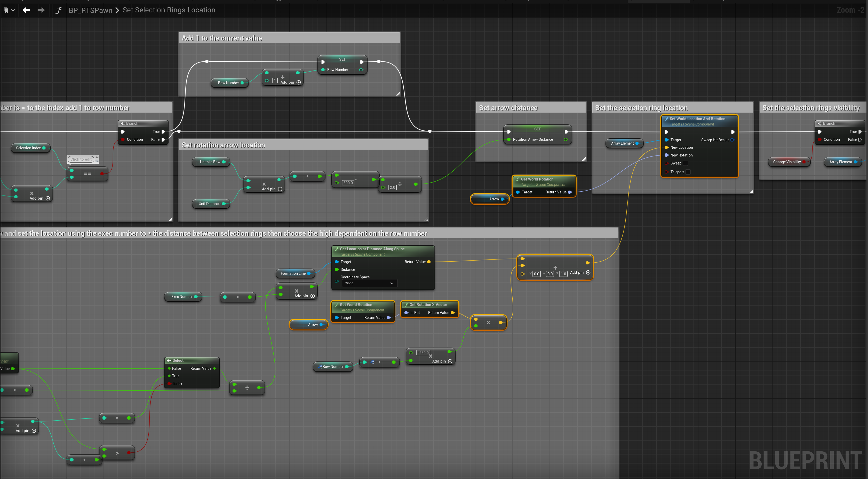This screenshot has width=868, height=479.
Task: Open the bookmarks dropdown in the breadcrumb bar
Action: pos(9,10)
